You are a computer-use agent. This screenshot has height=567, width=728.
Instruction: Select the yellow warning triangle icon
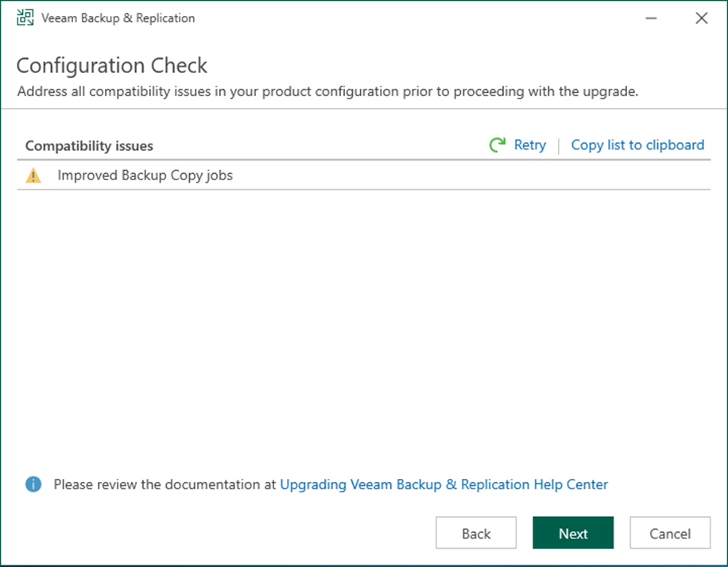point(33,175)
